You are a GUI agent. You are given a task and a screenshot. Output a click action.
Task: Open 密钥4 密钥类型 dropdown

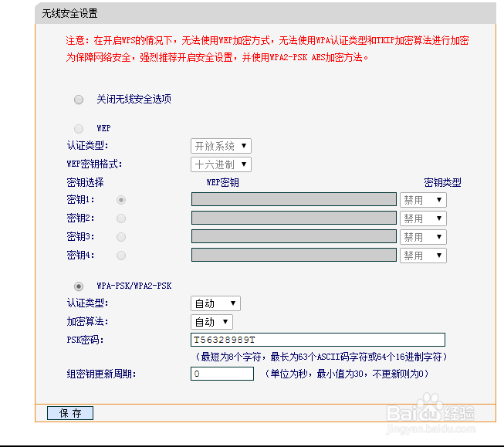click(x=423, y=256)
